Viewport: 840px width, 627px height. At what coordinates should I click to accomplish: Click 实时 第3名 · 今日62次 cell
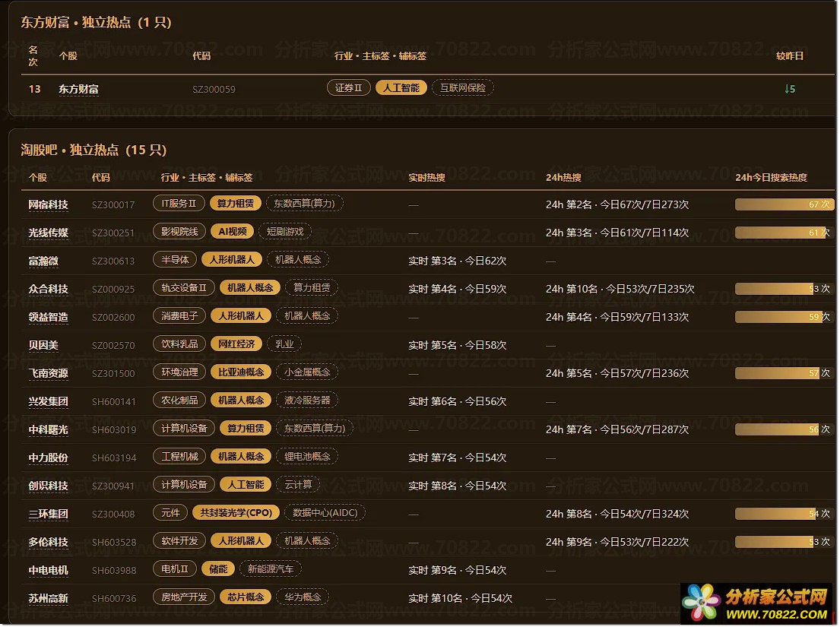pyautogui.click(x=457, y=261)
